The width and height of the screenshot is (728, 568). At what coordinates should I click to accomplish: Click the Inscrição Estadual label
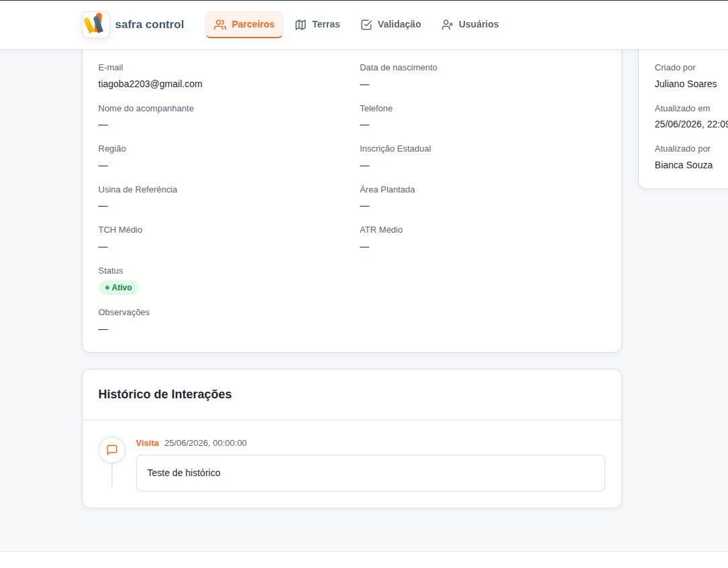click(395, 149)
